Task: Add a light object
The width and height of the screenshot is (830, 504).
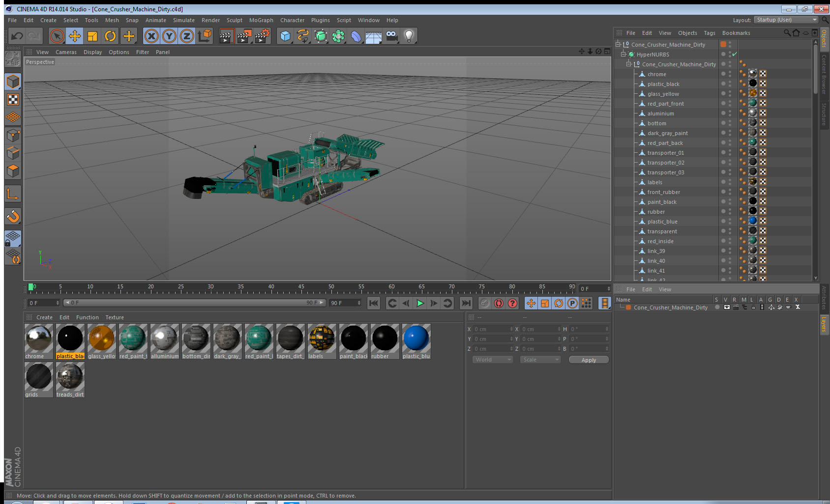Action: point(409,36)
